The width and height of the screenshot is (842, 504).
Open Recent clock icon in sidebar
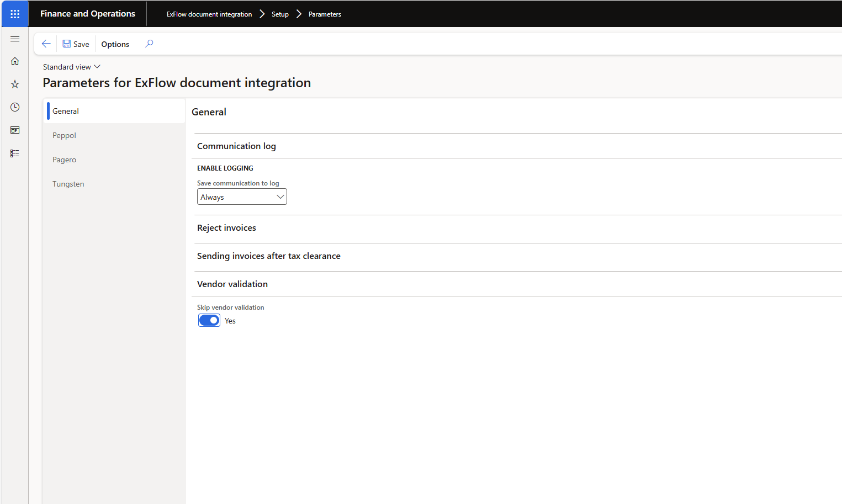[x=15, y=107]
